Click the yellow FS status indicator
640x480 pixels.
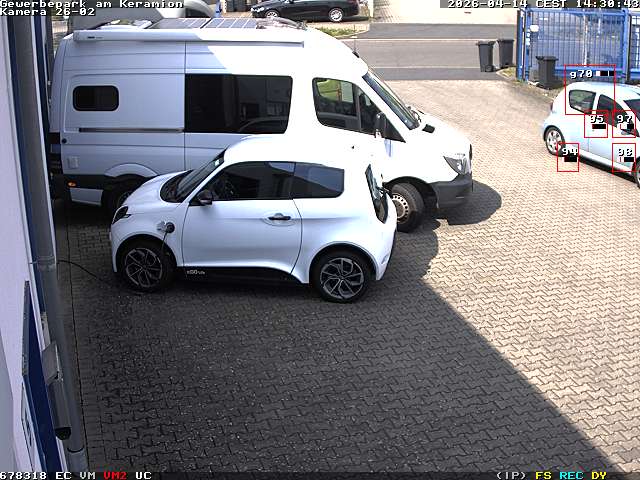543,475
